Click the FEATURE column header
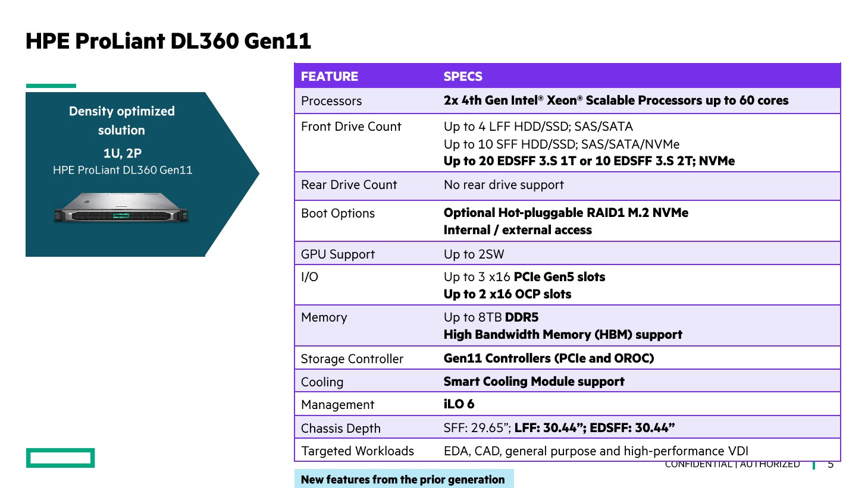The height and width of the screenshot is (488, 868). [x=330, y=77]
